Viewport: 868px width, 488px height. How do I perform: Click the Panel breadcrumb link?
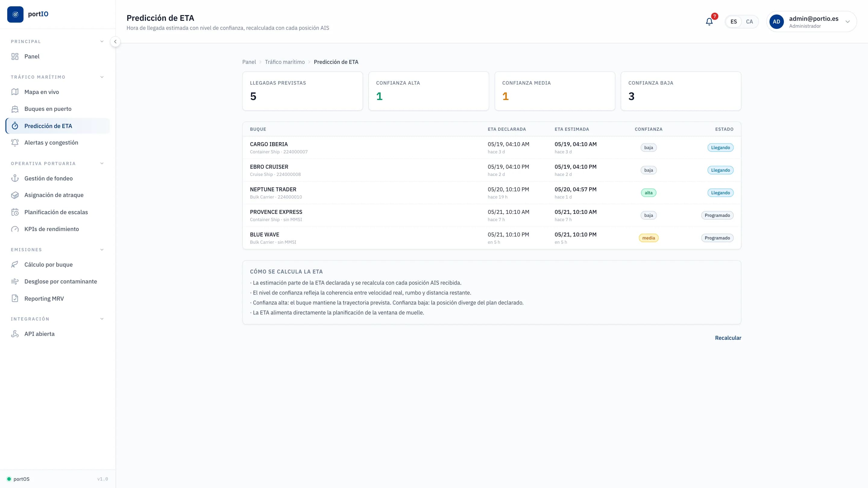(x=249, y=62)
